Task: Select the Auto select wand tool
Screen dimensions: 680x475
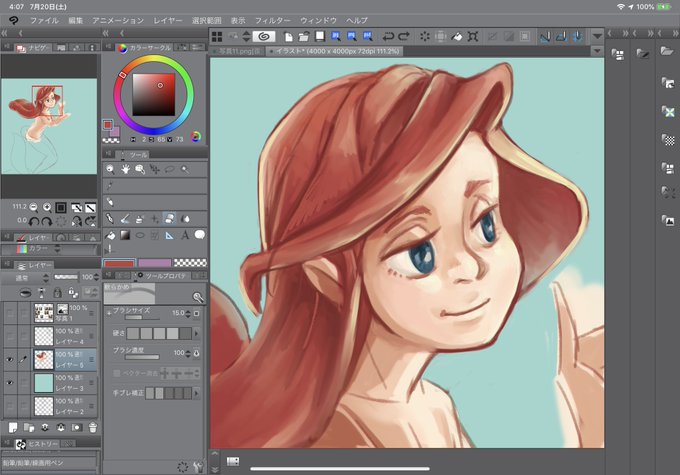Action: pos(185,169)
